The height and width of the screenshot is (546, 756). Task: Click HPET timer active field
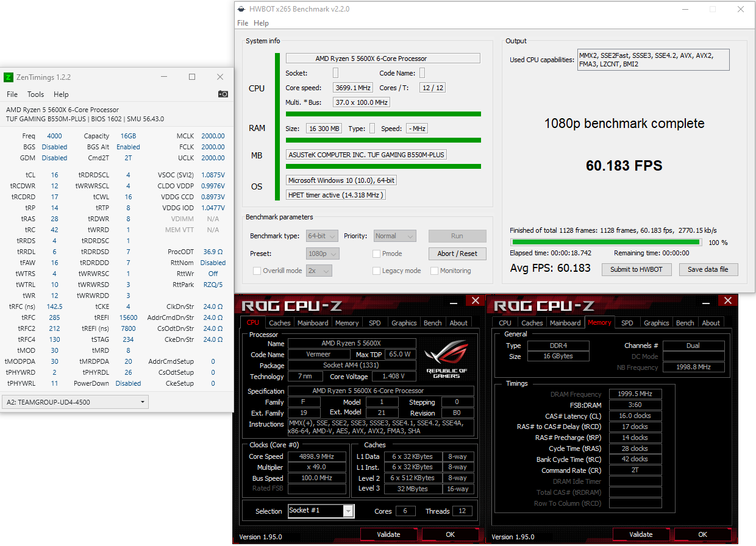tap(336, 195)
